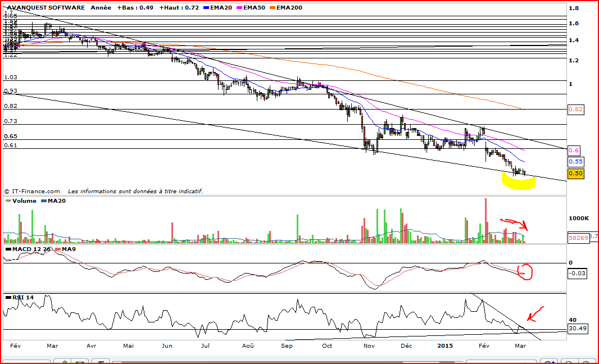The height and width of the screenshot is (364, 599).
Task: Select the RSI 14 legend entry
Action: point(20,297)
